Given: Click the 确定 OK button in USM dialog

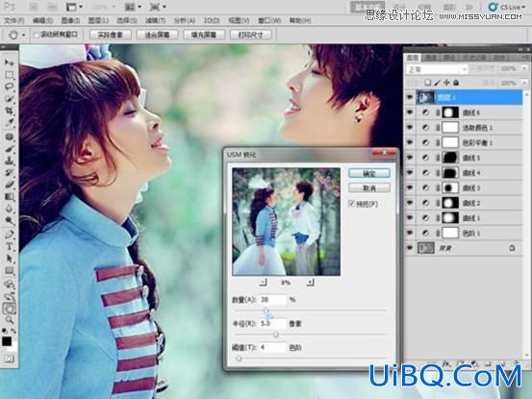Looking at the screenshot, I should coord(369,173).
